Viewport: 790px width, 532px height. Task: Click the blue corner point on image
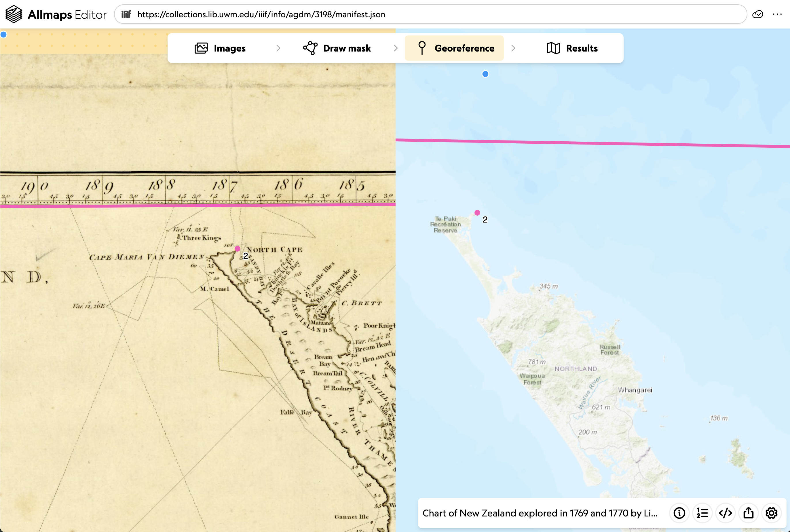pos(4,35)
